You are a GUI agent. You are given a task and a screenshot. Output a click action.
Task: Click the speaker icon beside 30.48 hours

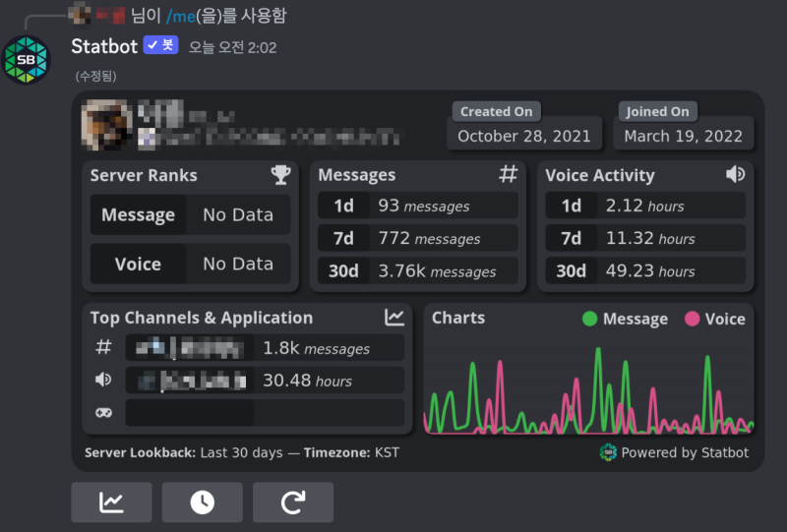[103, 380]
